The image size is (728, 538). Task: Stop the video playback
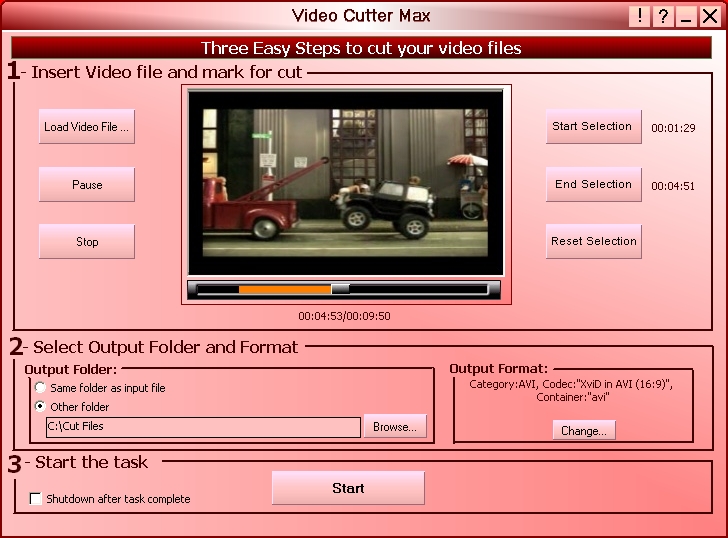tap(87, 241)
